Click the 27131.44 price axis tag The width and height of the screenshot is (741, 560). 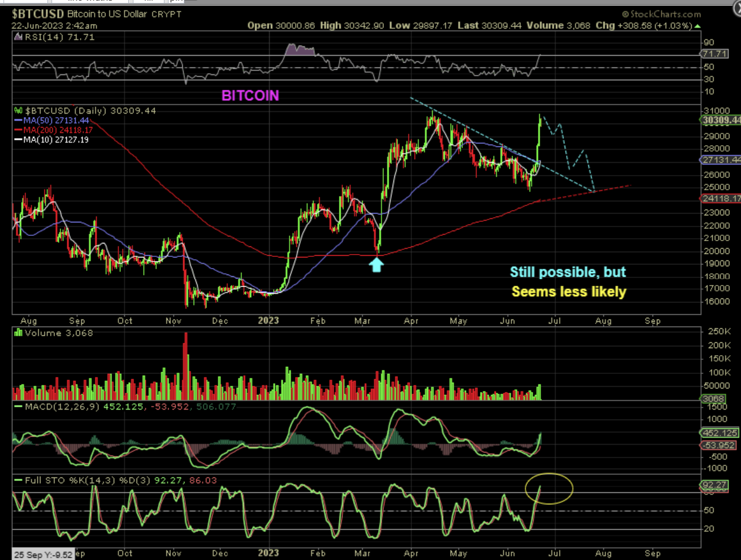[x=721, y=160]
